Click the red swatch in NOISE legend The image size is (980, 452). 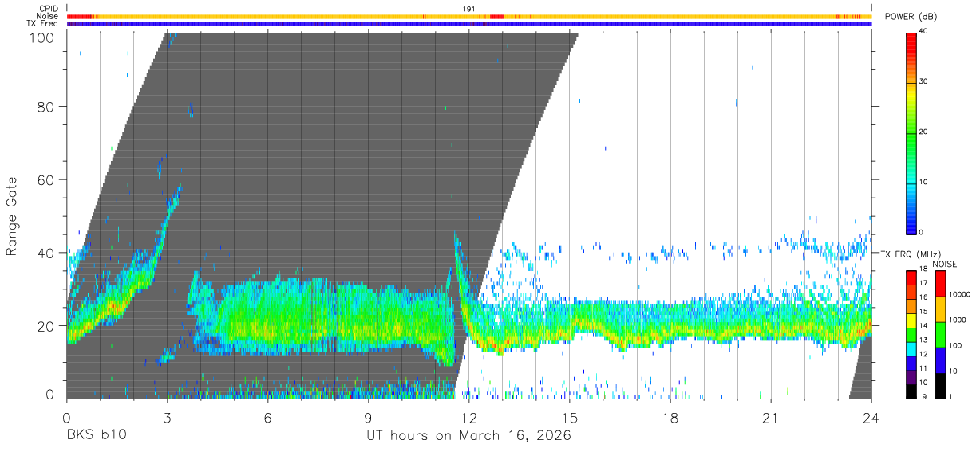[x=940, y=284]
